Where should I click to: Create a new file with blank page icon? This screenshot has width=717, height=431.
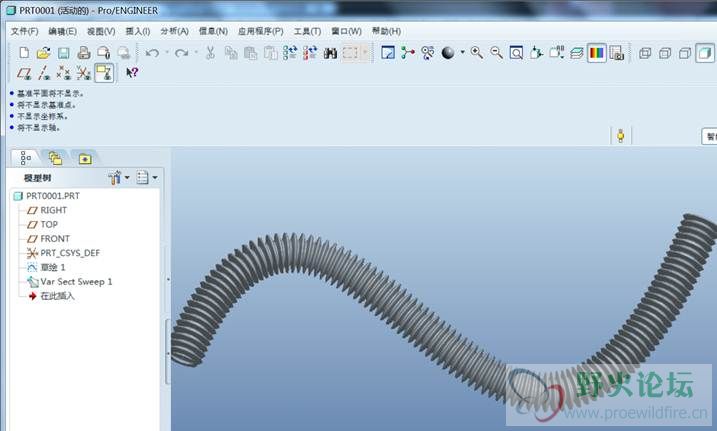click(24, 53)
